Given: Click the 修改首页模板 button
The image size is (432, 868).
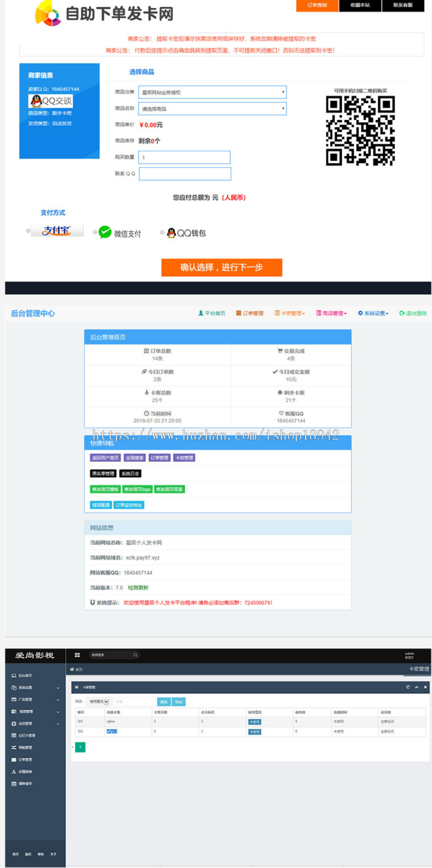Looking at the screenshot, I should pyautogui.click(x=105, y=489).
